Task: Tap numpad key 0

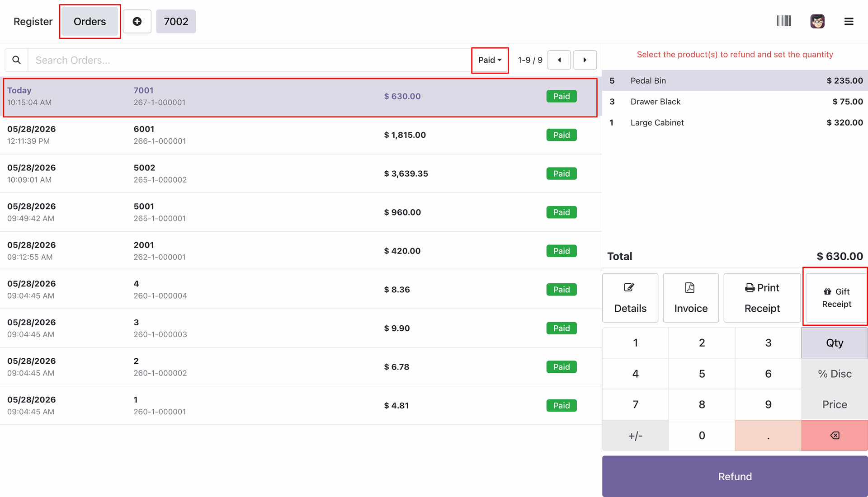Action: [702, 436]
